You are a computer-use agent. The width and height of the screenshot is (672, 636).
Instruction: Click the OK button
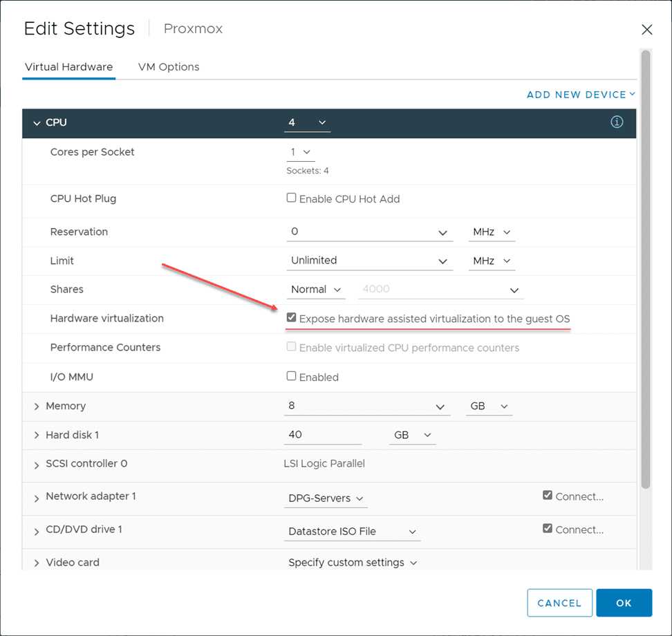click(x=624, y=603)
